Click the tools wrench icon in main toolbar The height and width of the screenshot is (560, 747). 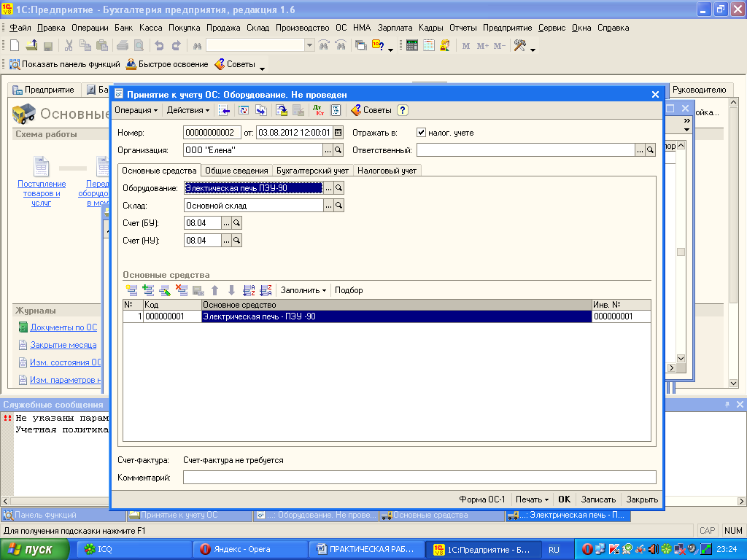click(519, 46)
